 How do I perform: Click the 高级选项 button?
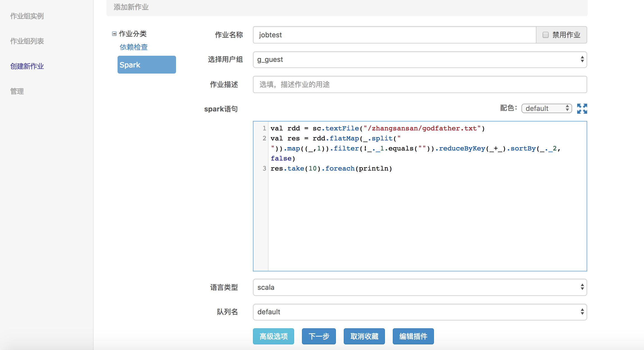coord(273,336)
